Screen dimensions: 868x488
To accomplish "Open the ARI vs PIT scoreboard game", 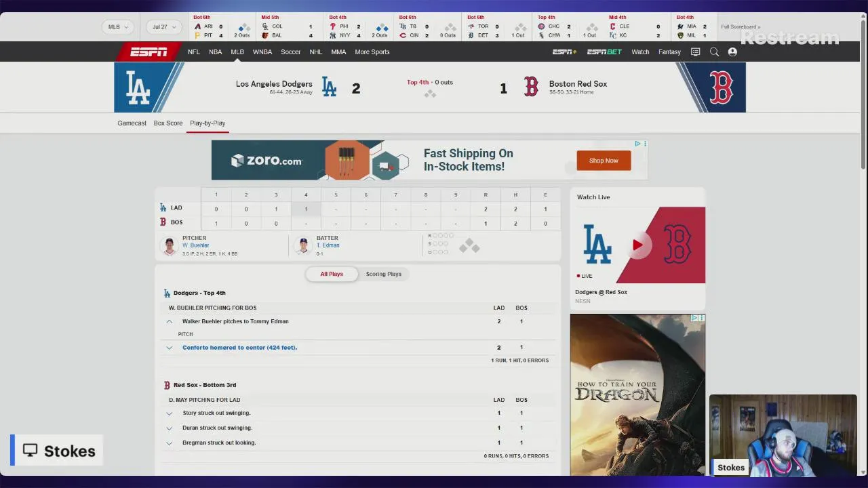I will [222, 27].
